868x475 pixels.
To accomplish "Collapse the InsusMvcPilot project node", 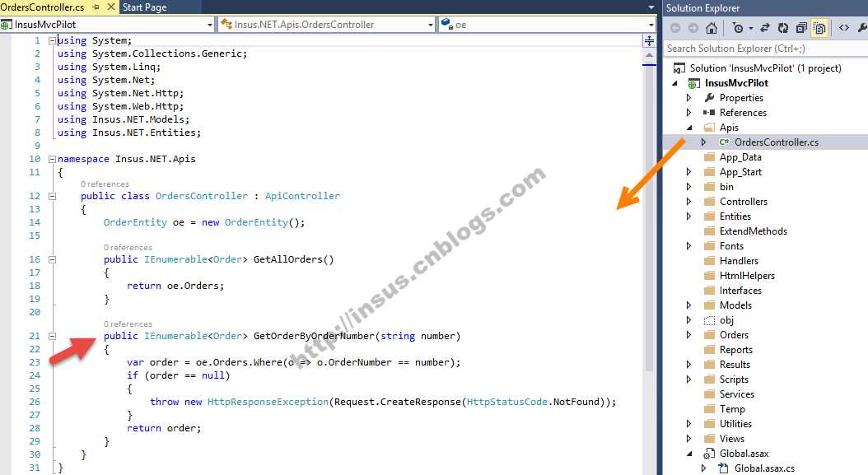I will point(674,83).
